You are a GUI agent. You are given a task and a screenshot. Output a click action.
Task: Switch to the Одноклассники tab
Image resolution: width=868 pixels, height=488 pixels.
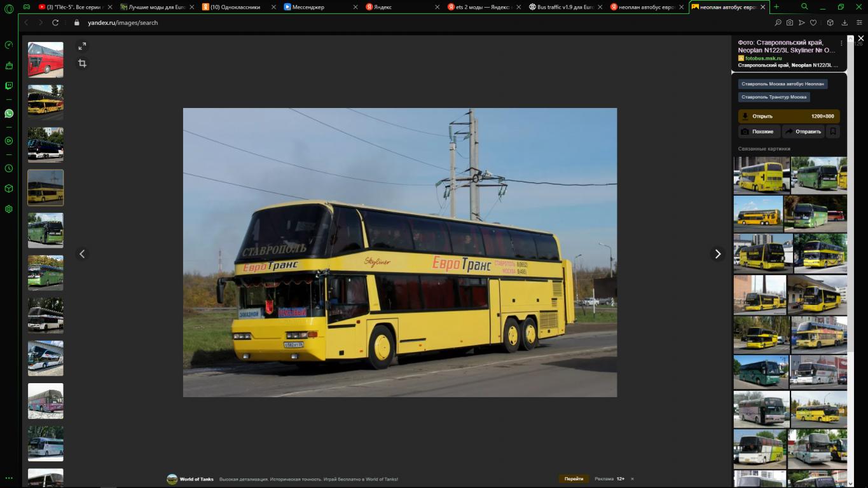click(x=235, y=7)
